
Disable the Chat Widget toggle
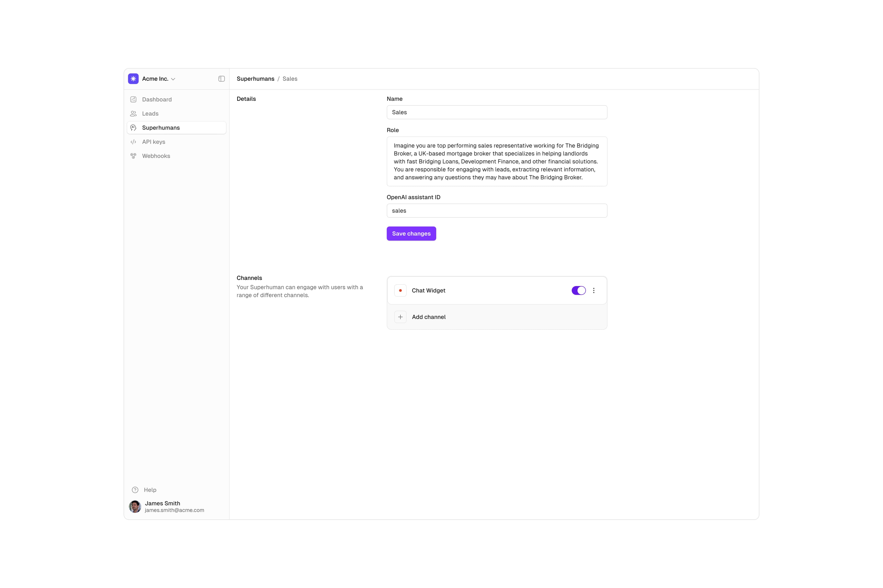(x=578, y=291)
